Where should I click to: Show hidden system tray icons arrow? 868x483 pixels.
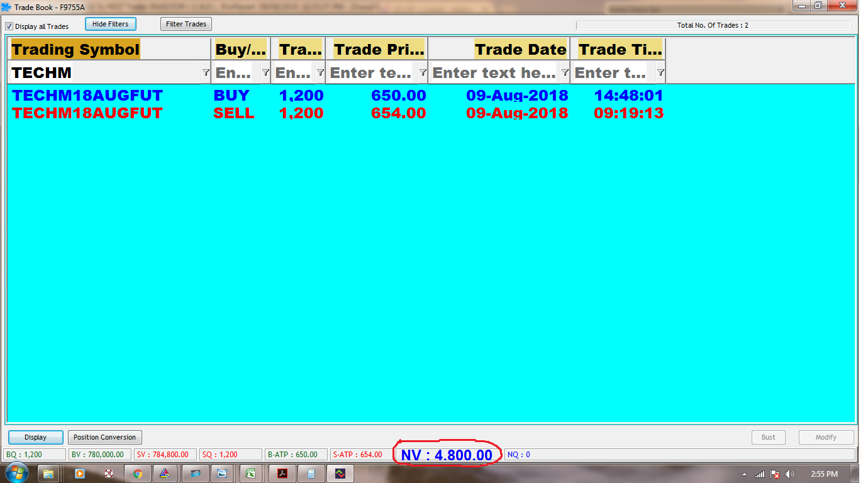coord(745,474)
